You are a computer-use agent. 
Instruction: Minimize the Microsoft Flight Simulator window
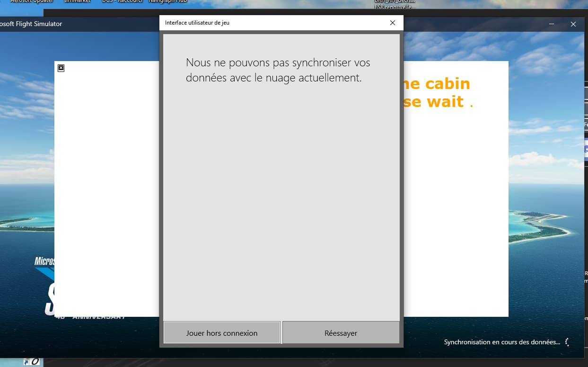coord(552,24)
